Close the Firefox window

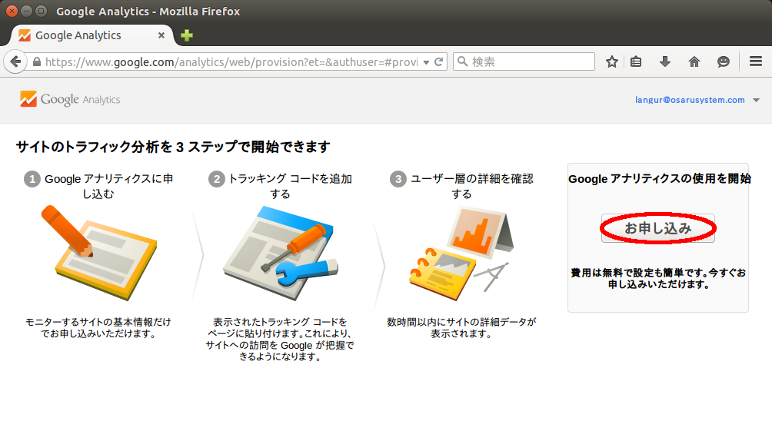(x=12, y=11)
